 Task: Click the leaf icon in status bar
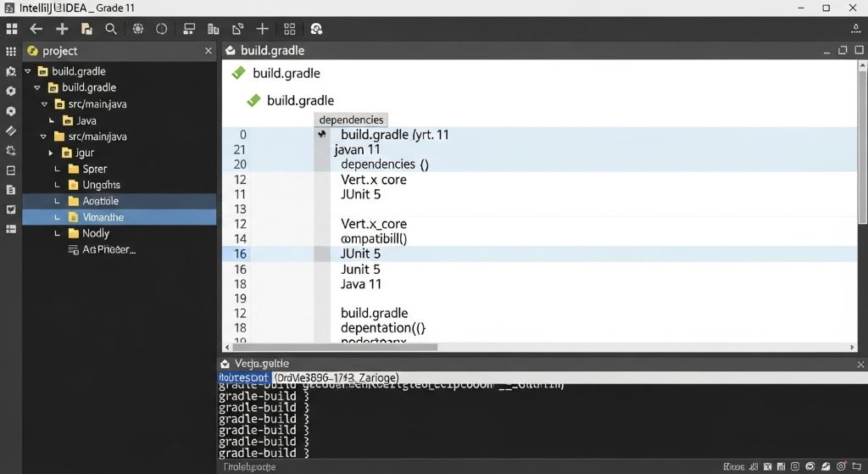[x=826, y=467]
